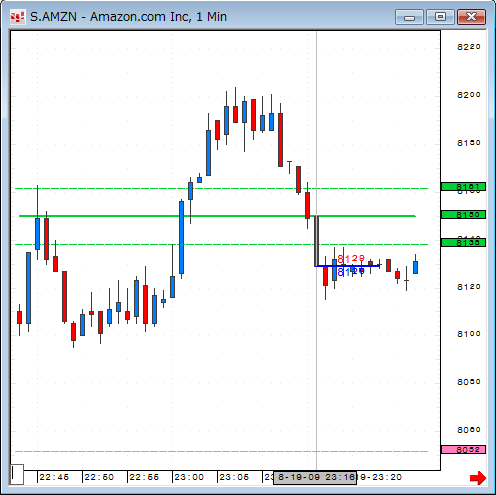Select the green 8161 price label
Viewport: 496px width, 495px height.
click(463, 186)
